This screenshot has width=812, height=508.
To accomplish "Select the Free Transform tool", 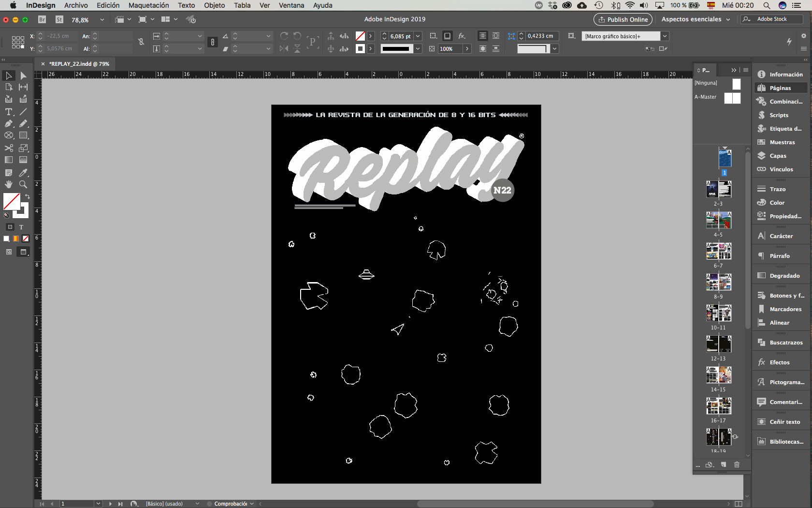I will point(23,148).
